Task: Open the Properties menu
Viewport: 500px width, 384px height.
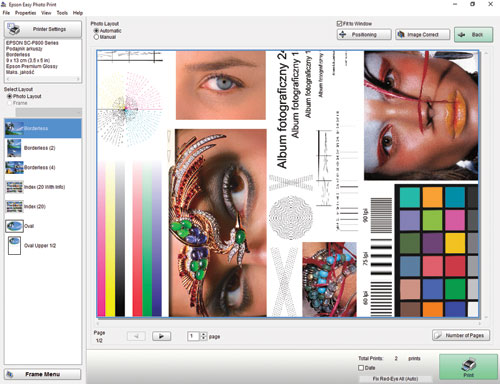Action: (25, 13)
